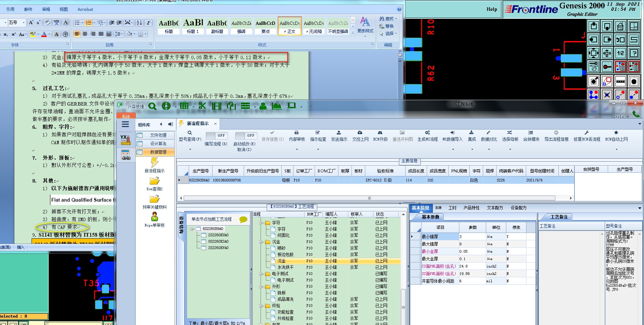Decrease paragraph indent in Word
Image resolution: width=644 pixels, height=325 pixels.
click(111, 23)
